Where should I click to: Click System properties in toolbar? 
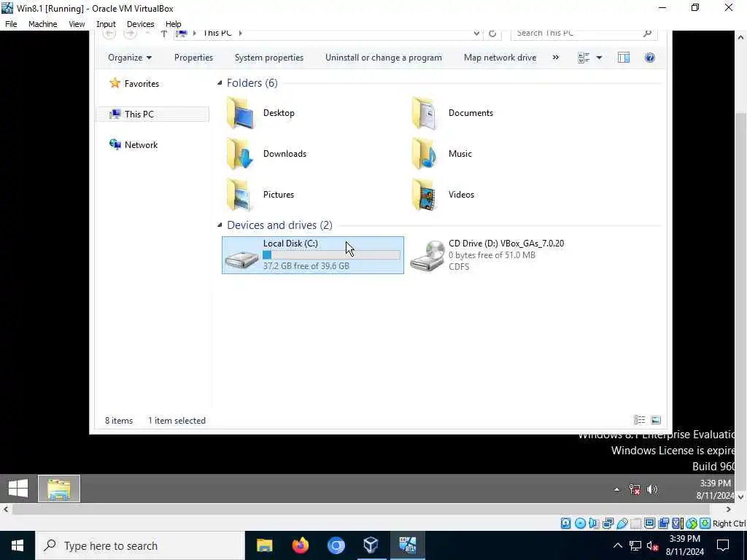point(269,58)
